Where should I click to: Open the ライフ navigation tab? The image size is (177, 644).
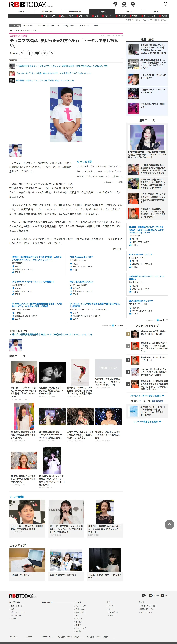tap(129, 11)
